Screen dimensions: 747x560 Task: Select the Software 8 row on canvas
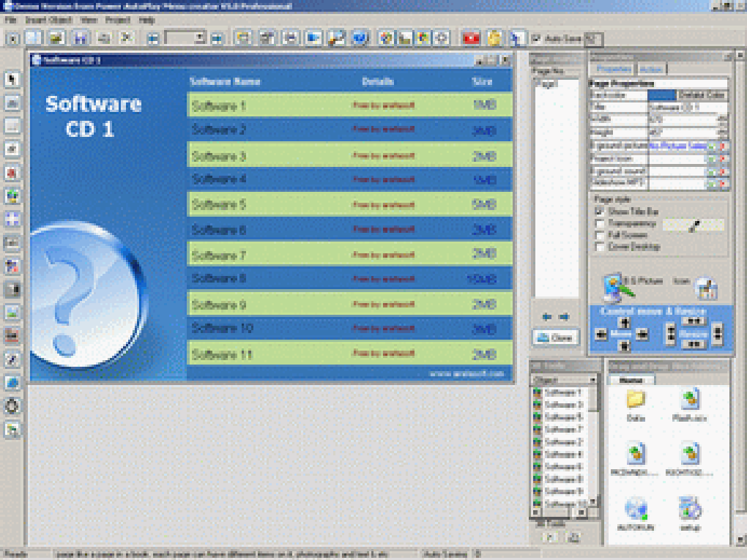click(x=349, y=278)
